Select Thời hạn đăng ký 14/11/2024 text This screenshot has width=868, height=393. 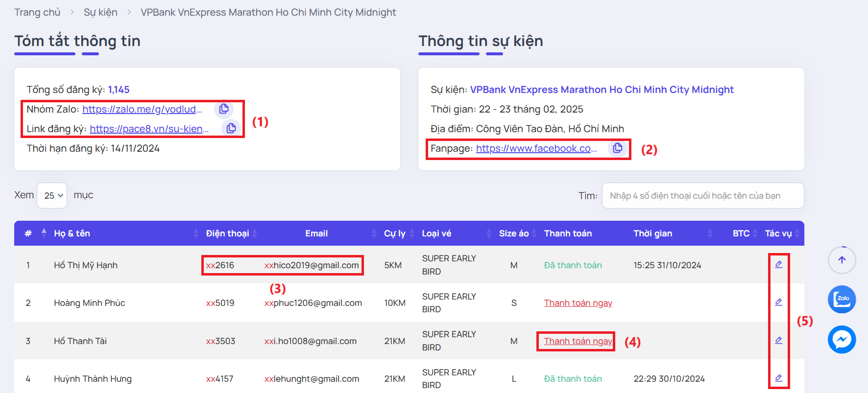point(93,148)
